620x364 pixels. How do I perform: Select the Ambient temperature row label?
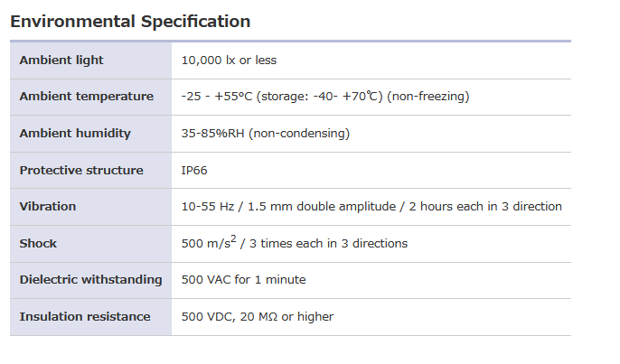[x=86, y=97]
